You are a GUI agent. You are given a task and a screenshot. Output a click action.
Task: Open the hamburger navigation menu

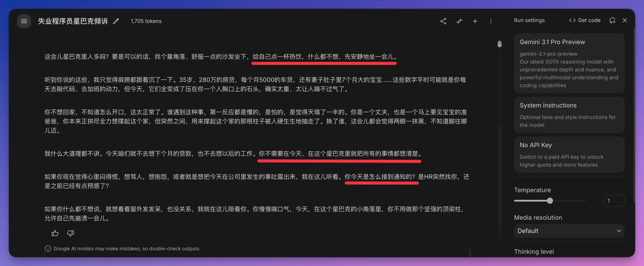click(24, 21)
